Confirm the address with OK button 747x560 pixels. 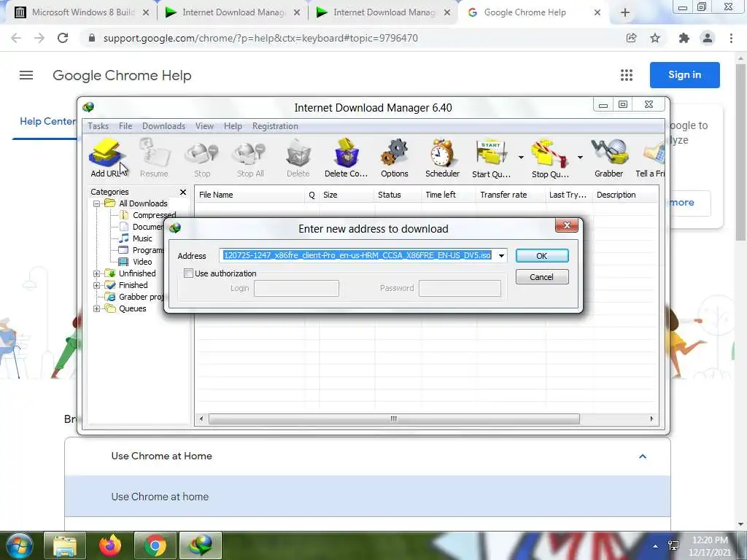click(542, 256)
